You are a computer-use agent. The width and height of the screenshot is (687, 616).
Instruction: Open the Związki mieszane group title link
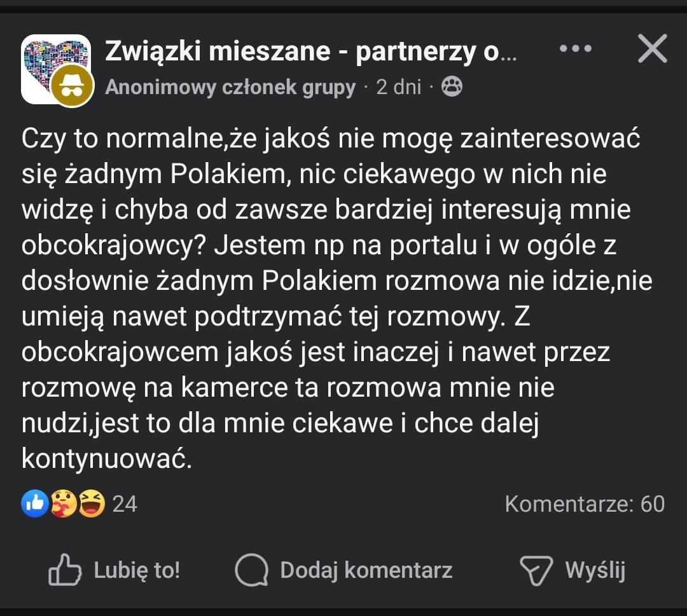[x=311, y=51]
